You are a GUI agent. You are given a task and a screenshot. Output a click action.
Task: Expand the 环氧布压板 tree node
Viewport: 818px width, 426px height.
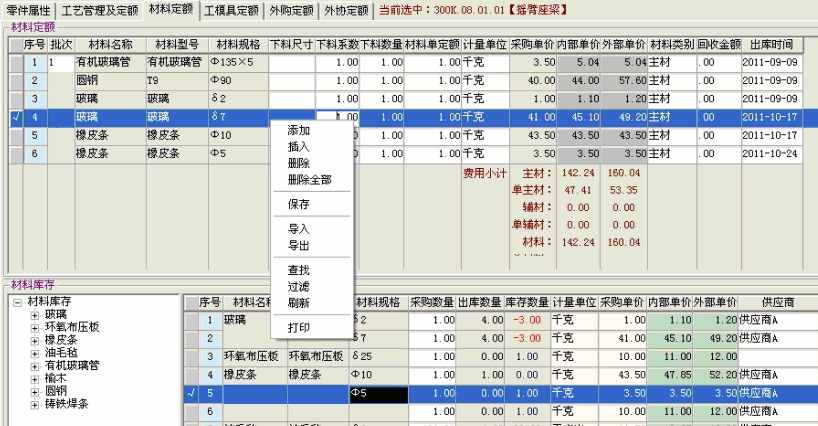35,328
